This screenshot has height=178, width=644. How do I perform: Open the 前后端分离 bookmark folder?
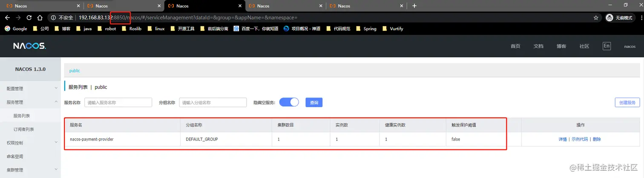point(214,29)
